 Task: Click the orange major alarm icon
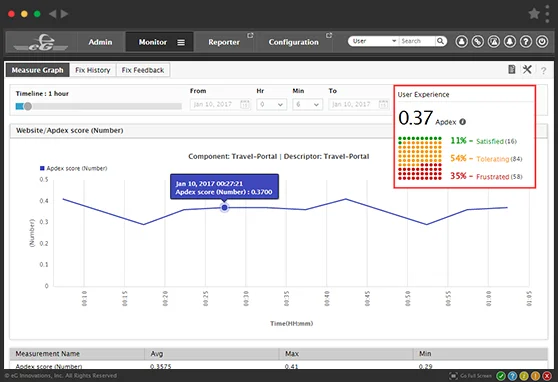coord(535,376)
